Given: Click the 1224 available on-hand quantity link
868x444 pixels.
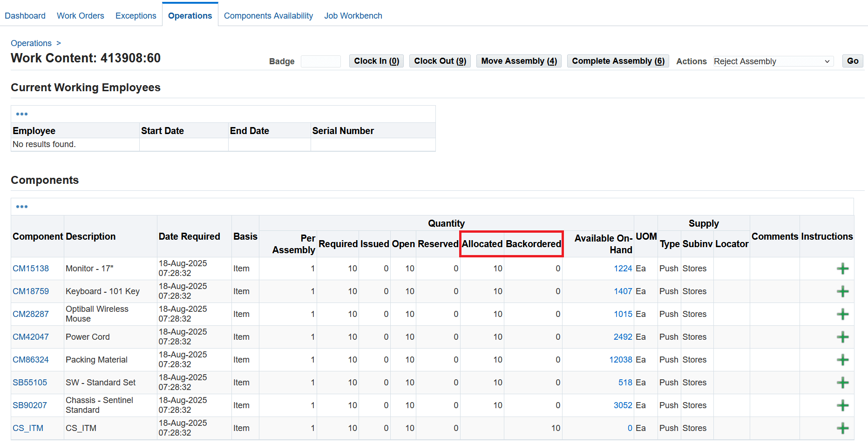Looking at the screenshot, I should tap(623, 269).
